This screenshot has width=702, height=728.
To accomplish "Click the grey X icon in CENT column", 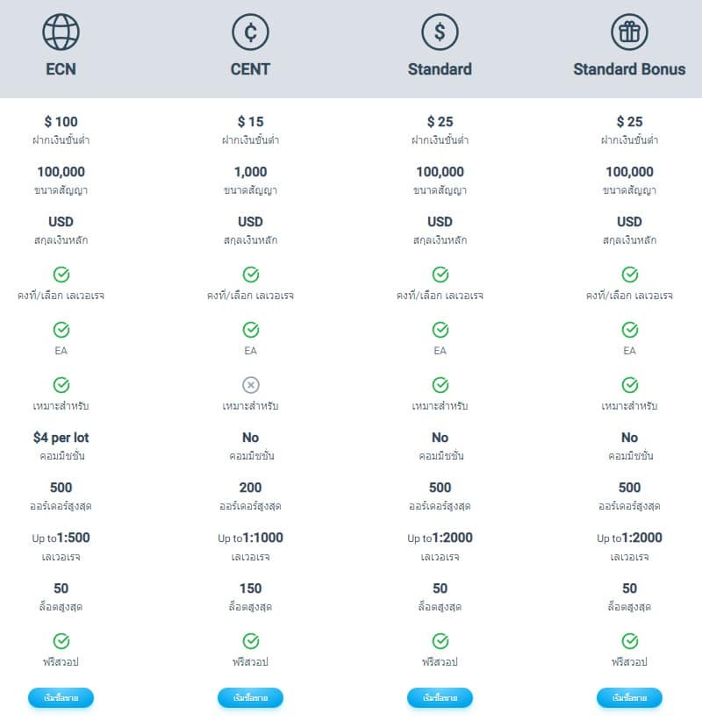I will [x=251, y=385].
